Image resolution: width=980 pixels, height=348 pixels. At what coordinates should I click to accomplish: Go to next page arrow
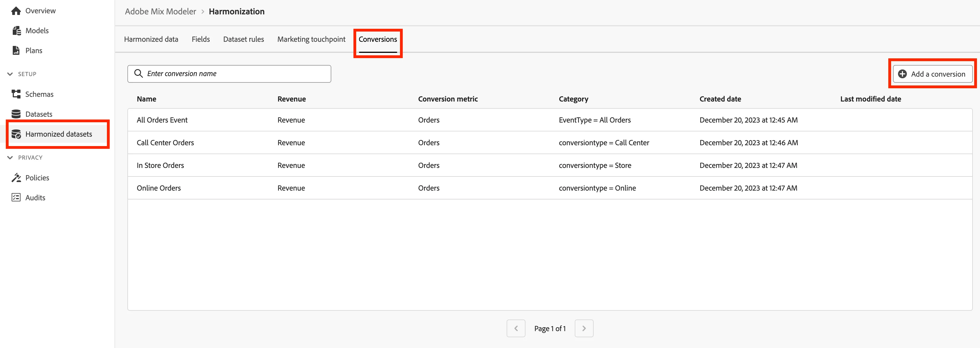584,328
